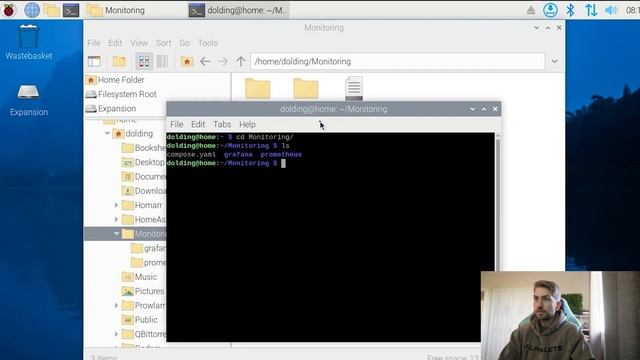Collapse the dolding tree node
Screen dimensions: 640x360
107,133
